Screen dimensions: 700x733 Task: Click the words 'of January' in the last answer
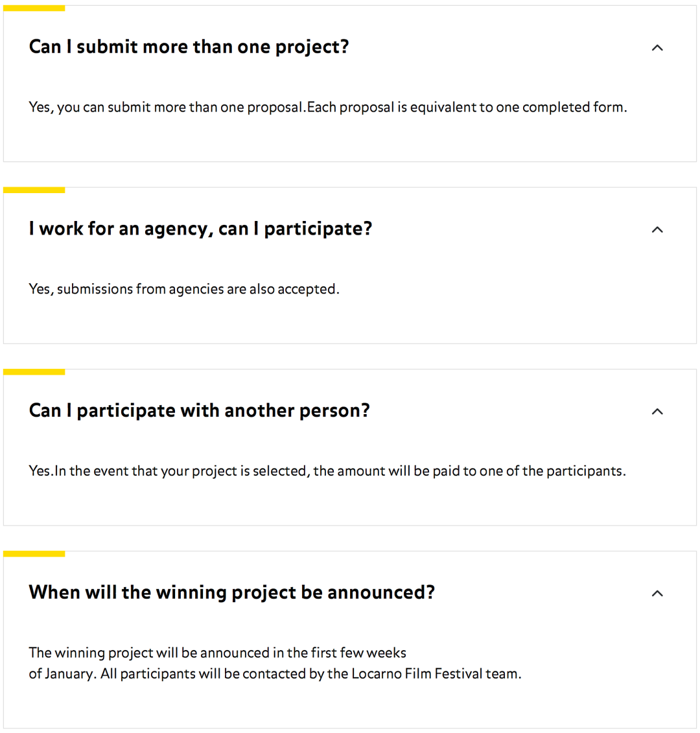tap(62, 674)
